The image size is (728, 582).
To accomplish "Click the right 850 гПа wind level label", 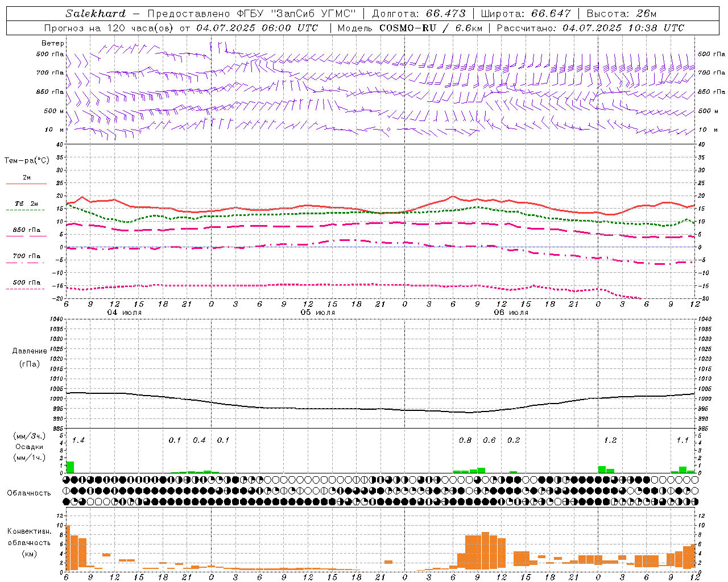I will click(712, 92).
